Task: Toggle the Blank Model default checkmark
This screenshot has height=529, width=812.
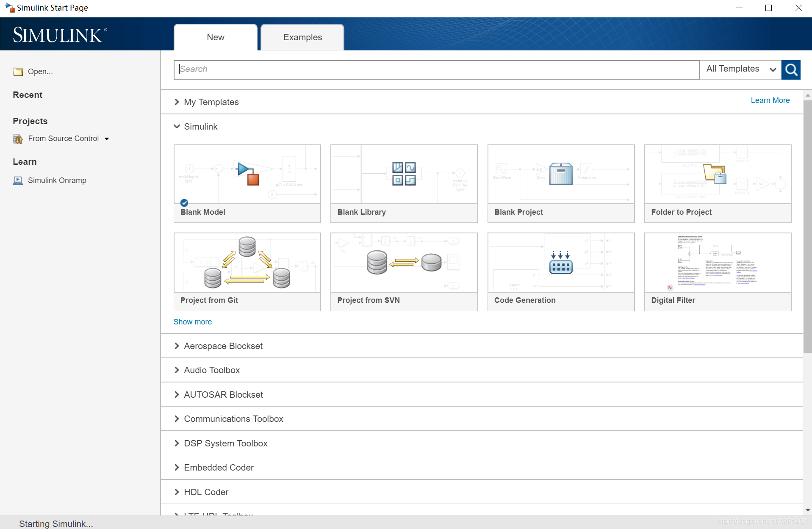Action: 184,202
